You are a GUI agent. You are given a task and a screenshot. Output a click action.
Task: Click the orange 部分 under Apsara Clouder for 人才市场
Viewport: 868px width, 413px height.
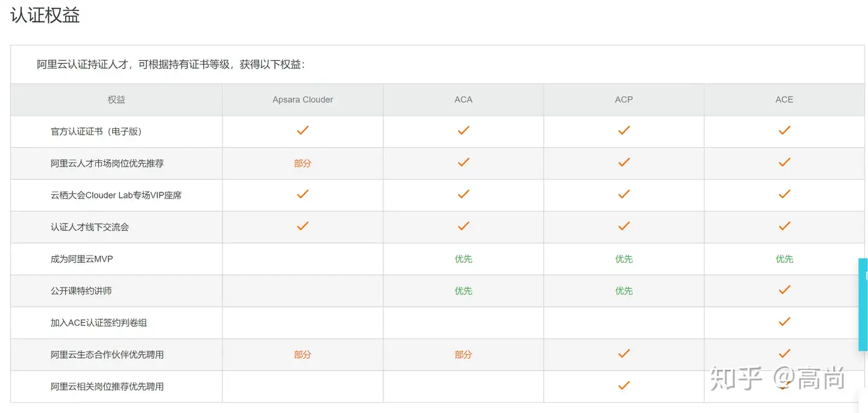click(x=303, y=163)
